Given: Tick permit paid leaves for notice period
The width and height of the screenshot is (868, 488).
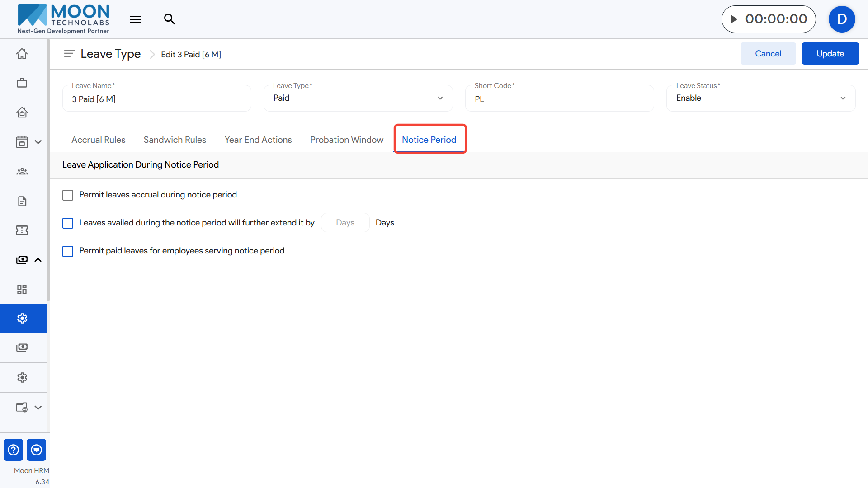Looking at the screenshot, I should pos(68,251).
